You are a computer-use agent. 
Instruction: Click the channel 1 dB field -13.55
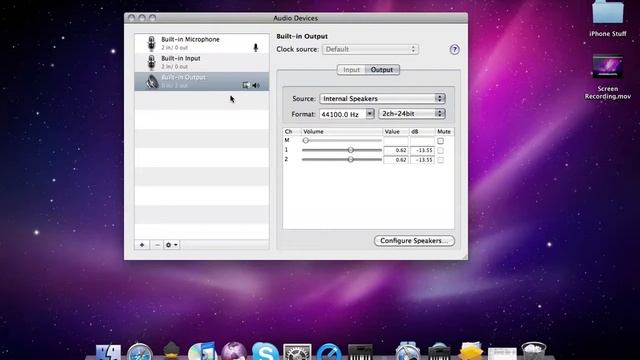click(422, 150)
